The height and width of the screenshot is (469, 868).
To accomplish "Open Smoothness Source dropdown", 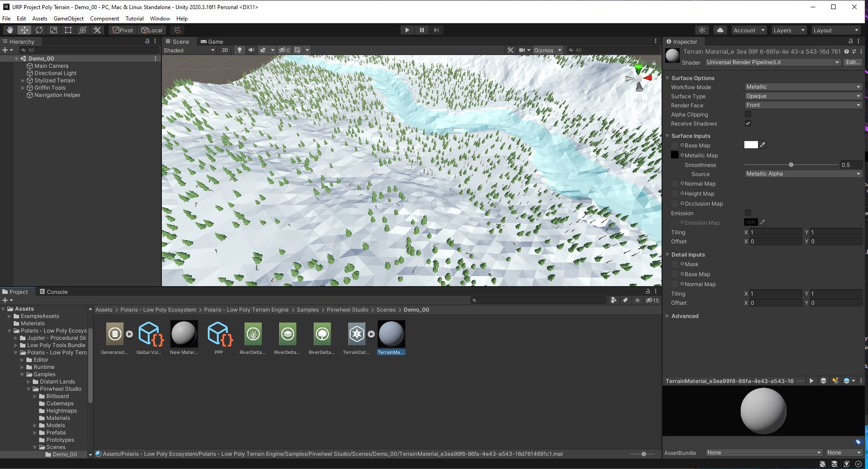I will tap(803, 174).
